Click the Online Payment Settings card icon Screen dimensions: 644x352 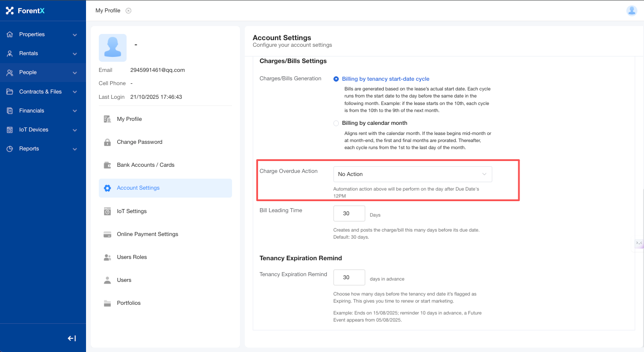[107, 234]
